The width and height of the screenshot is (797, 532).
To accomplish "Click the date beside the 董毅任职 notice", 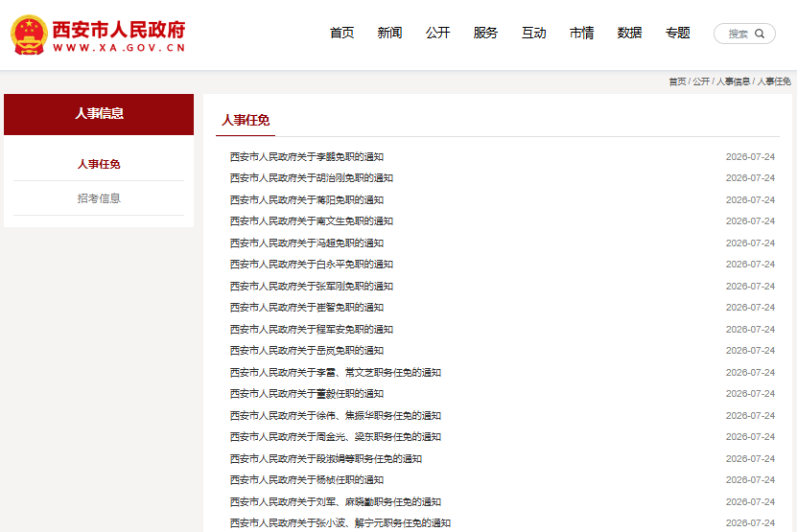I will coord(750,394).
